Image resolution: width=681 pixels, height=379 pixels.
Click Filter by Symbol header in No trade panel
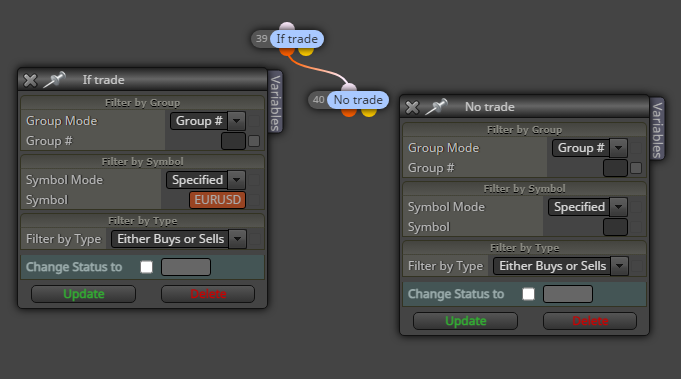pos(524,189)
